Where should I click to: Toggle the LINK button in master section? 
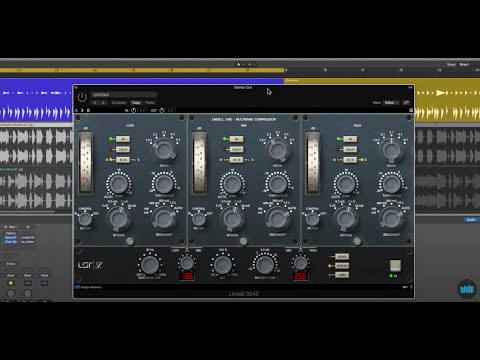(x=342, y=275)
